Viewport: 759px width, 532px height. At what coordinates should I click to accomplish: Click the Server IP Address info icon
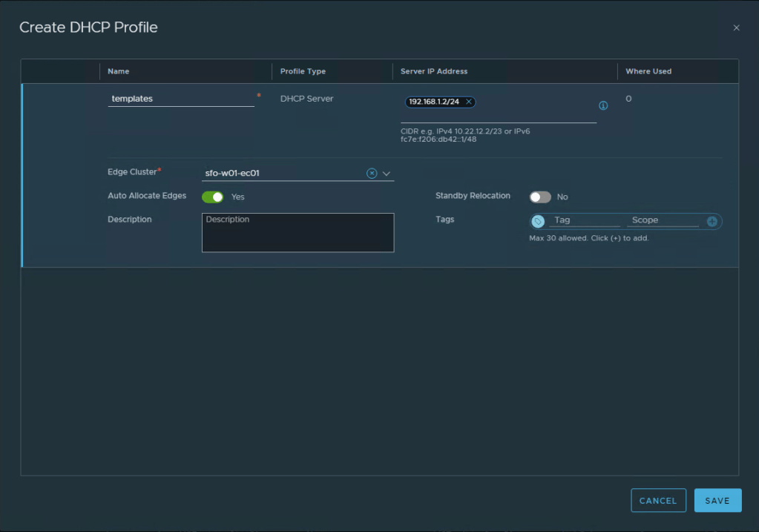click(603, 105)
